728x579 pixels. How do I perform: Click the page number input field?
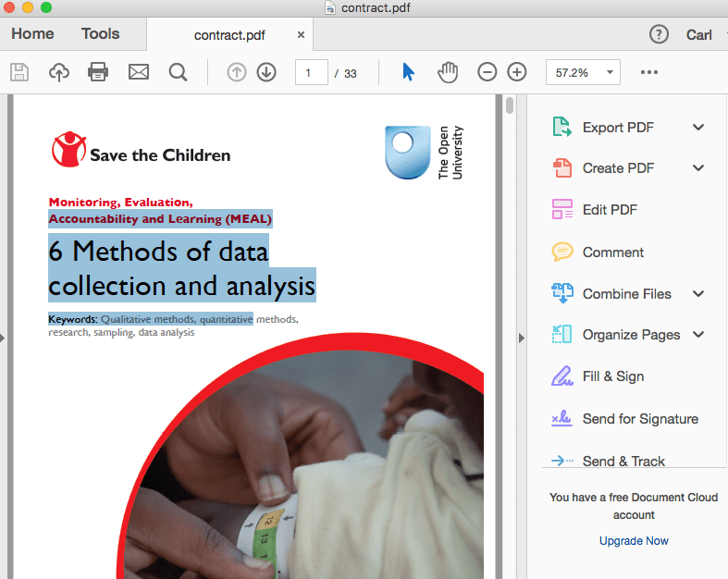(x=311, y=72)
